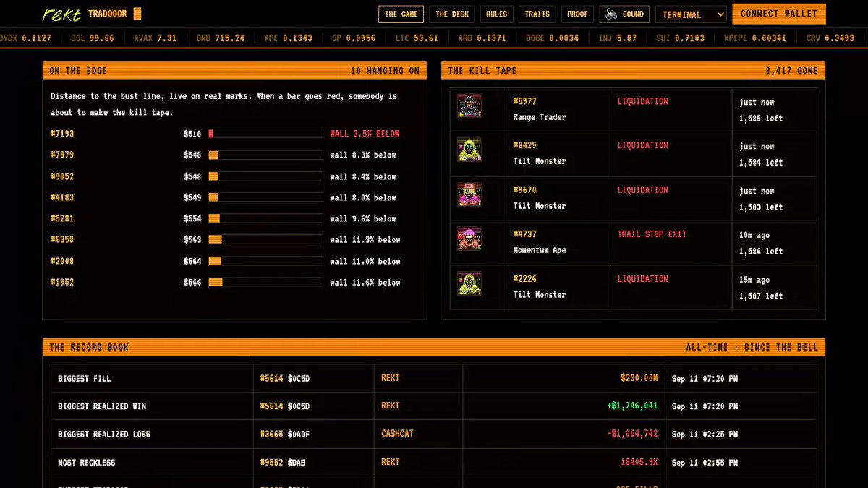Click the SOL 99.66 ticker item

pos(93,38)
